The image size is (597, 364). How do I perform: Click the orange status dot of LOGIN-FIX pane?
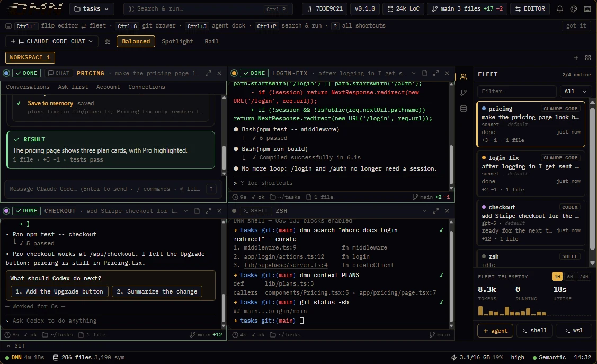234,73
